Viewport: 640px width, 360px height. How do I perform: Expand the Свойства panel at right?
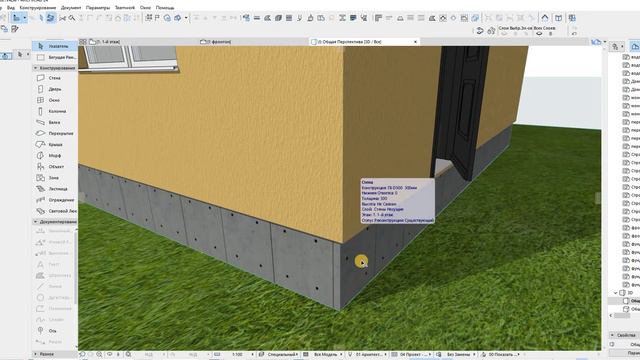(x=612, y=335)
